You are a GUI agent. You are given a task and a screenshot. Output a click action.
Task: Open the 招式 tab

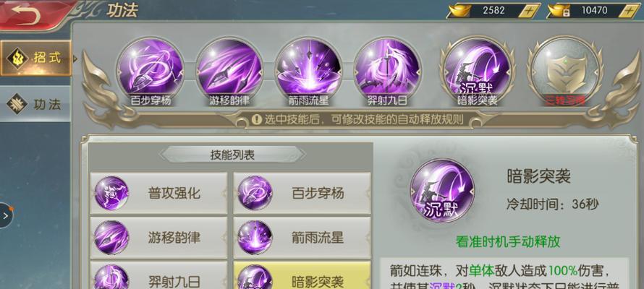pos(35,59)
